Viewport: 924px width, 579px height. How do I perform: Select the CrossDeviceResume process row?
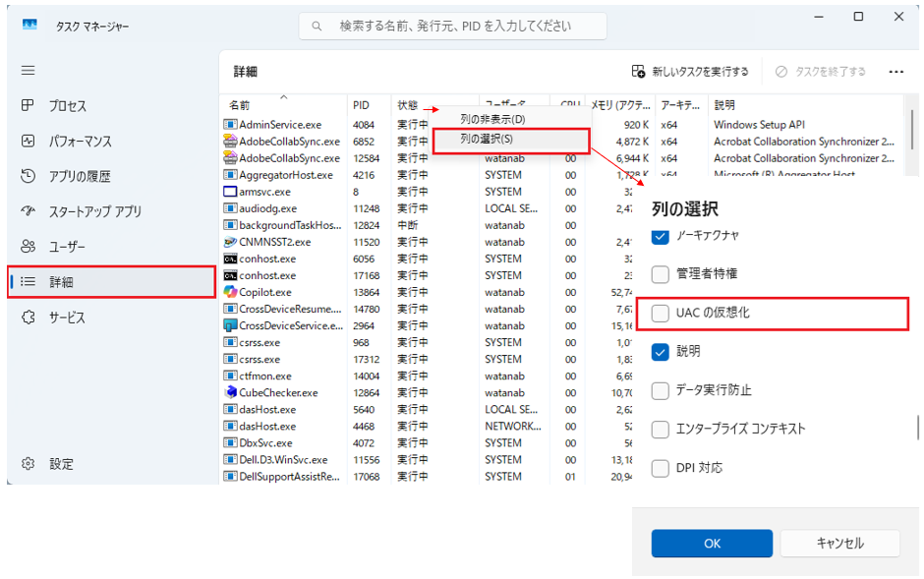coord(428,309)
